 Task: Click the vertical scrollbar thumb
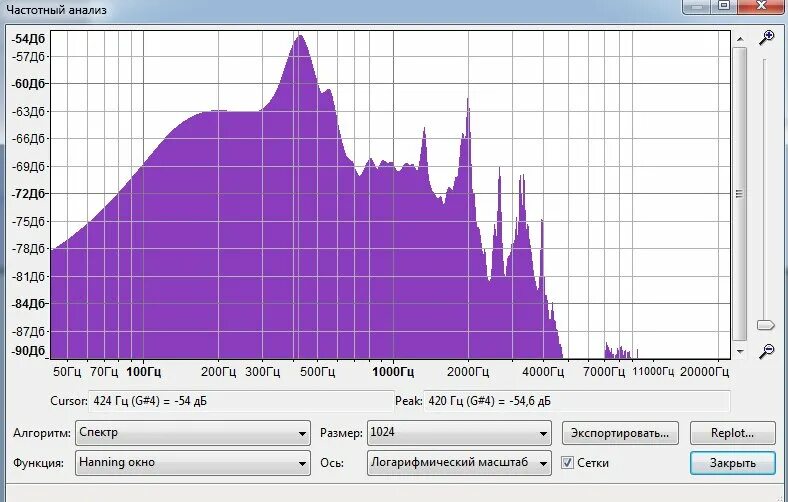(740, 194)
